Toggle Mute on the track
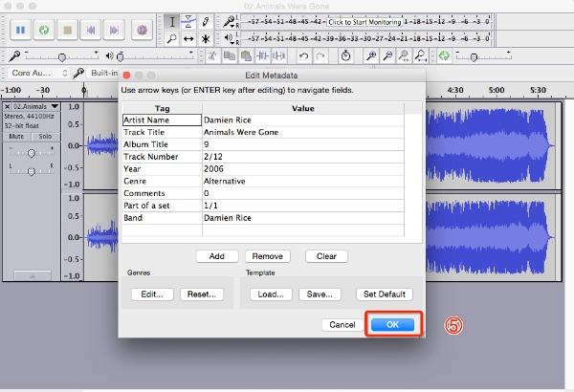The height and width of the screenshot is (392, 574). pos(16,137)
